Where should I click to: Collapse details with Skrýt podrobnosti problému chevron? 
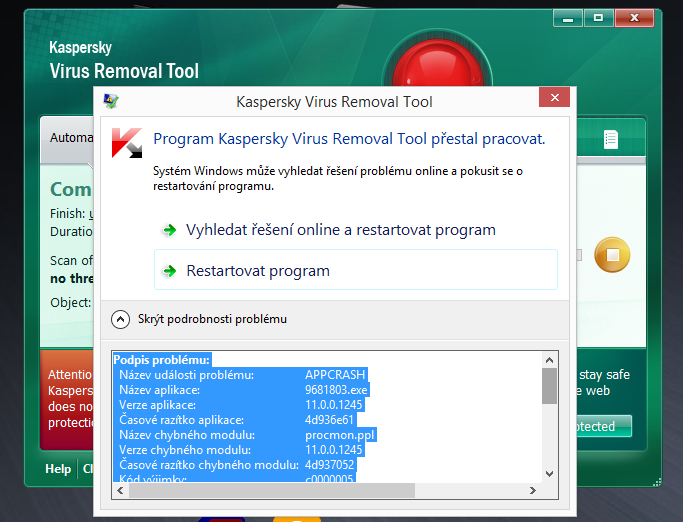point(120,319)
